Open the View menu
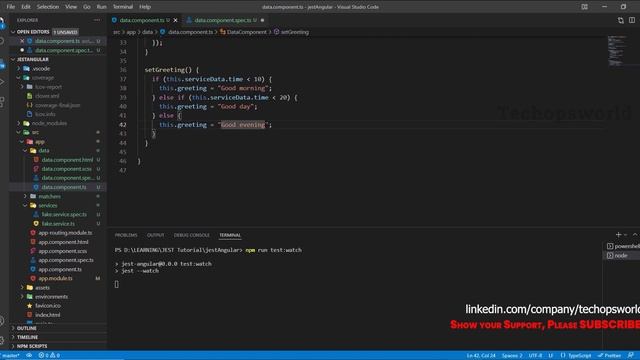This screenshot has height=360, width=640. coord(71,7)
